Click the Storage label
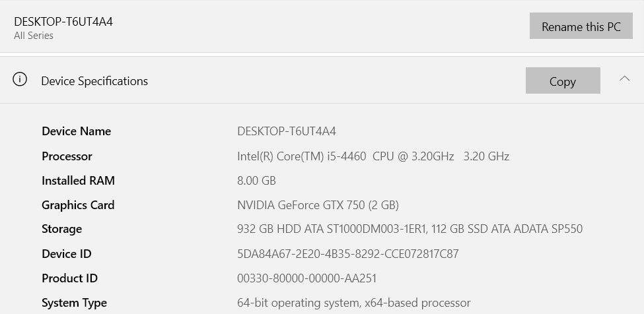Viewport: 644px width, 314px height. (62, 229)
